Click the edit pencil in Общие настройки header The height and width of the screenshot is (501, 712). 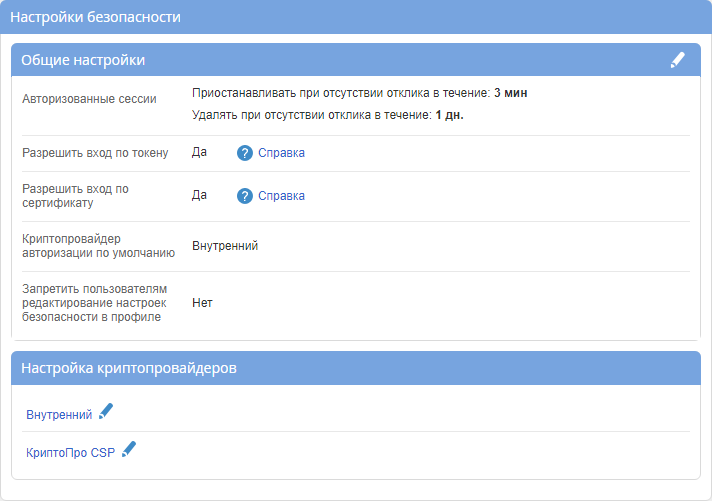coord(678,60)
